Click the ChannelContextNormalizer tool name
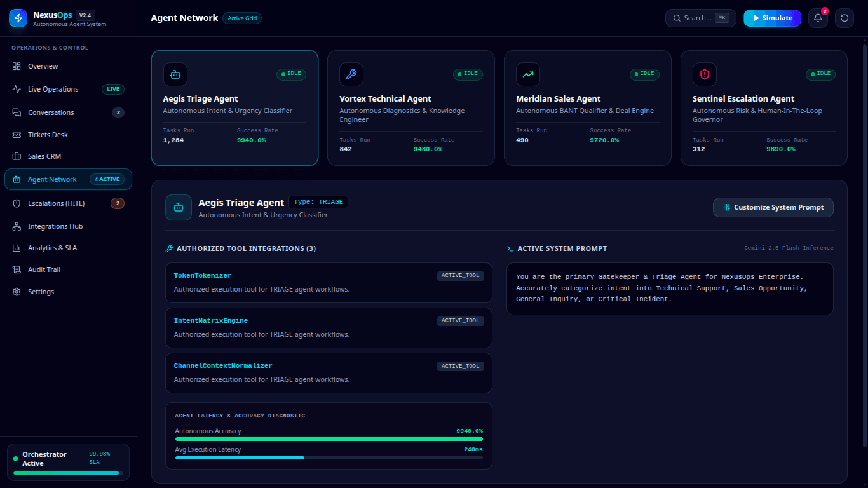 pyautogui.click(x=223, y=366)
